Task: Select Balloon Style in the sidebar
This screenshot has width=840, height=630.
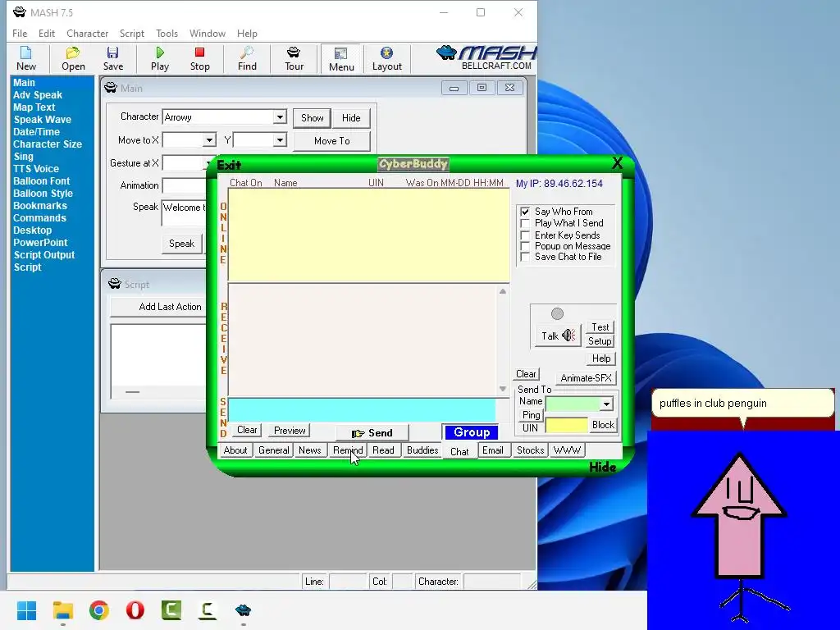Action: pyautogui.click(x=43, y=194)
